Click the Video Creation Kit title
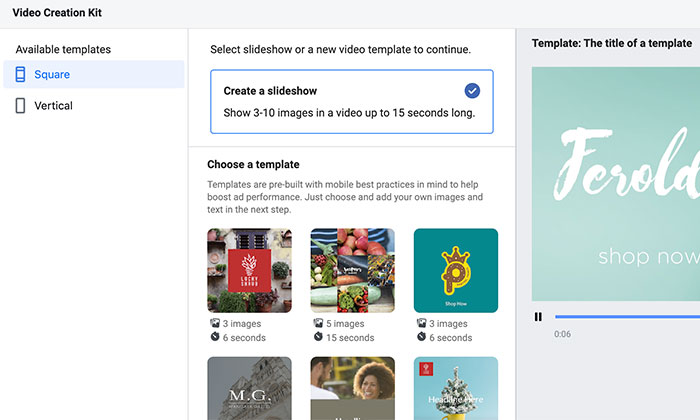 click(57, 12)
